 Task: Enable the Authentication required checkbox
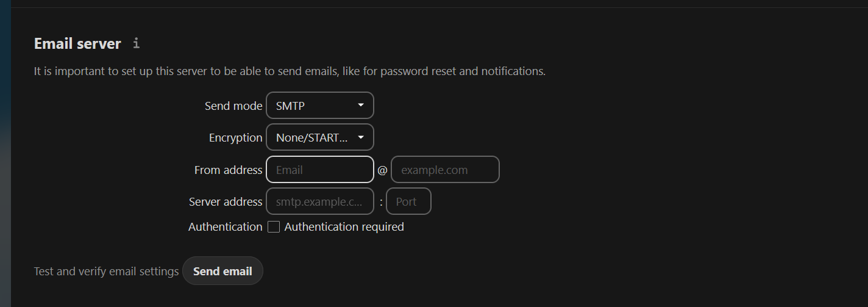[x=274, y=227]
